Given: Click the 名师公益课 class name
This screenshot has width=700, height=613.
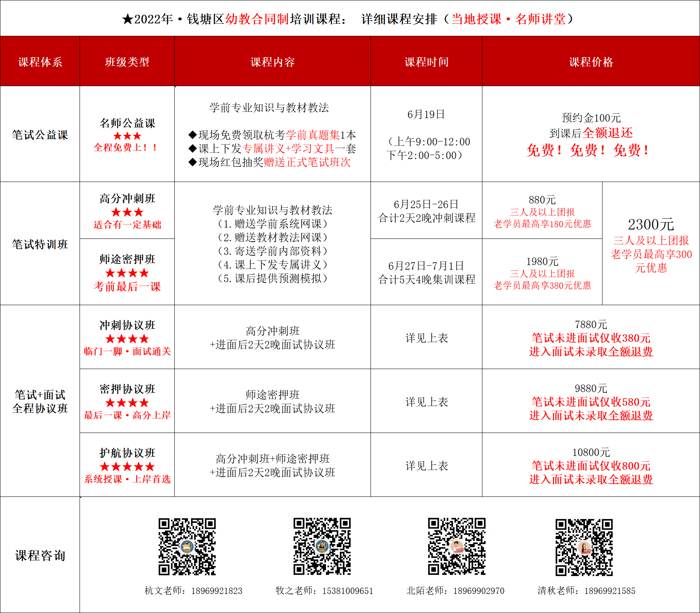Looking at the screenshot, I should [x=127, y=123].
